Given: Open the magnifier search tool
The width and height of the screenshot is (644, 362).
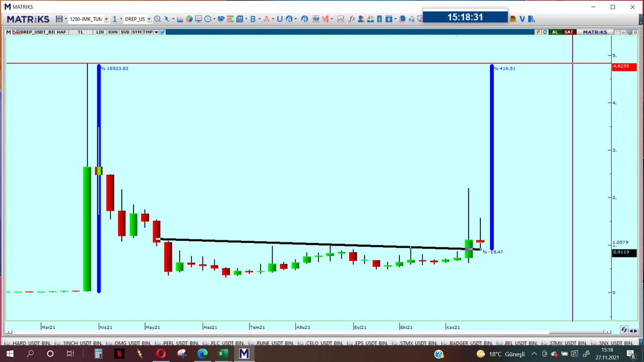Looking at the screenshot, I should click(x=157, y=19).
